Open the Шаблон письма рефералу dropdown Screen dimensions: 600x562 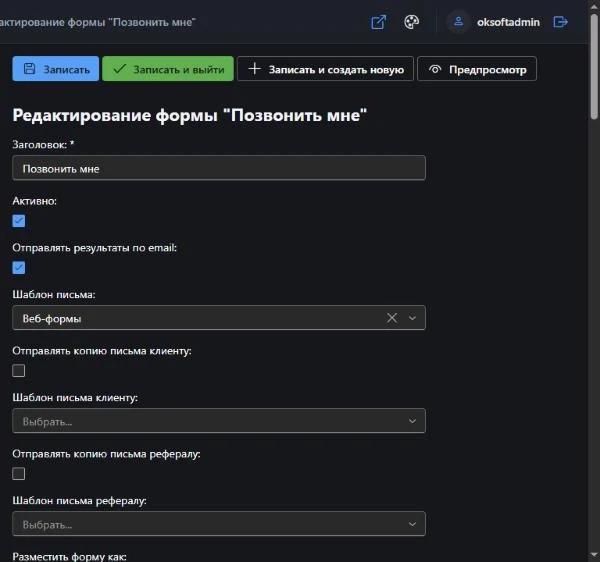click(x=219, y=524)
